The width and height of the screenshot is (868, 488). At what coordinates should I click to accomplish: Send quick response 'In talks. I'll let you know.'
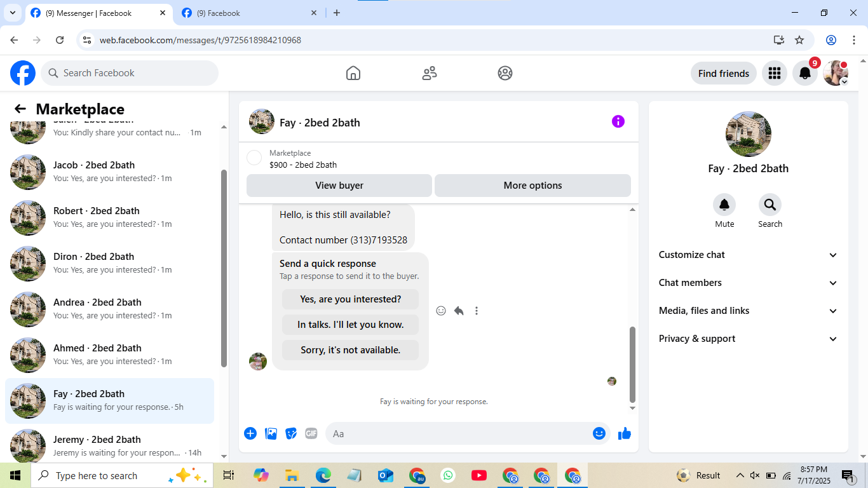[350, 325]
